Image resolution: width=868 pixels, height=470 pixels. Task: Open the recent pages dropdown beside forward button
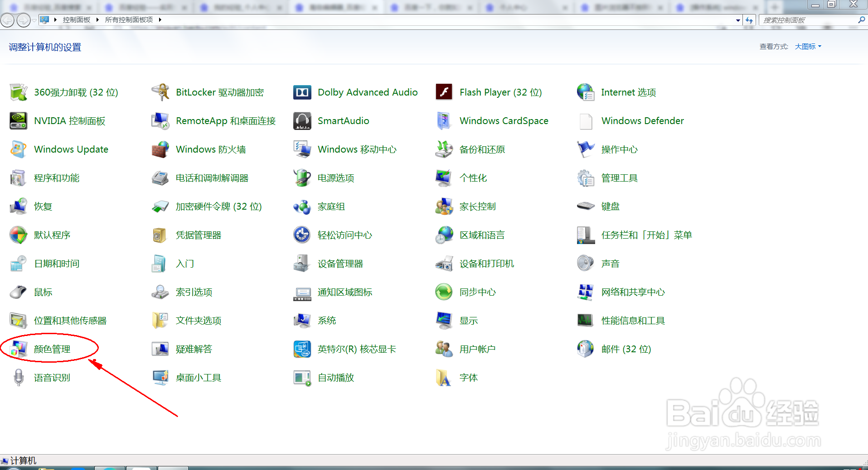click(x=34, y=20)
